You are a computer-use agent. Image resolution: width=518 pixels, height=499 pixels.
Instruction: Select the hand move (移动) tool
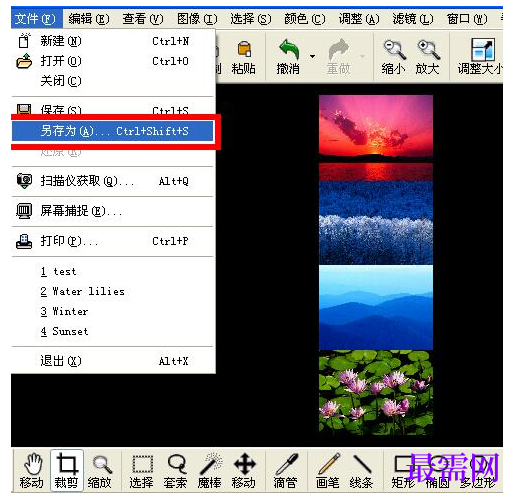click(x=32, y=470)
